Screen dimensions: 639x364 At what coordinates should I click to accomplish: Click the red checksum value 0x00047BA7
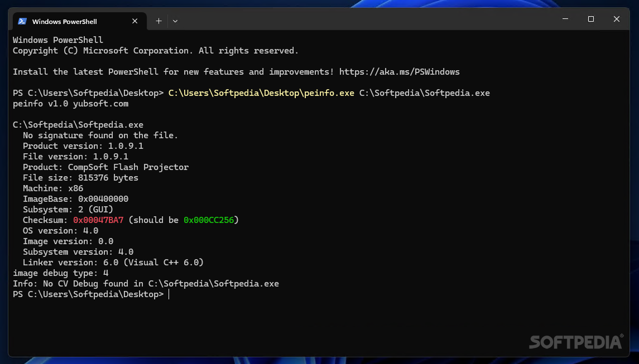(x=98, y=220)
